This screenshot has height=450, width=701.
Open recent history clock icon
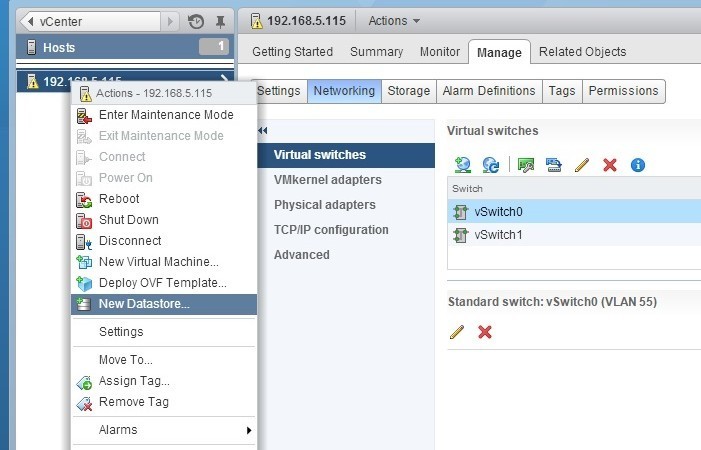[x=196, y=21]
